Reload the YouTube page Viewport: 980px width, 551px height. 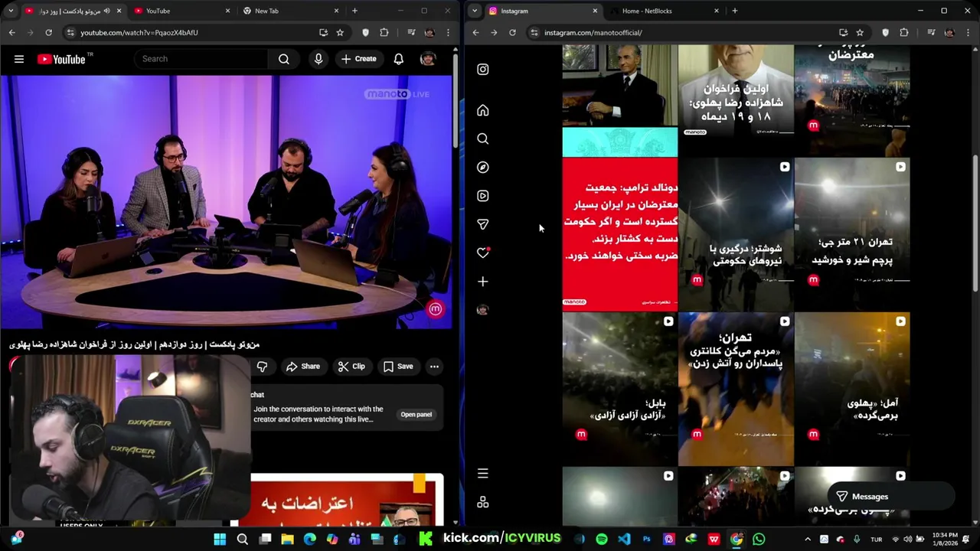[48, 32]
